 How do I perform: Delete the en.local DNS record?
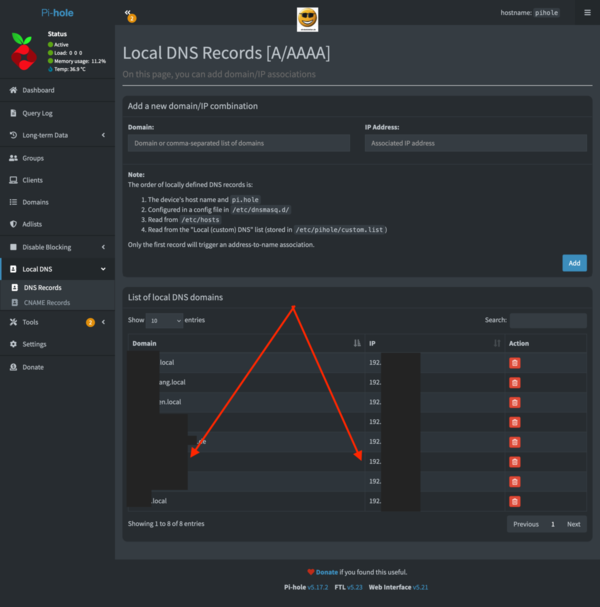click(x=514, y=403)
